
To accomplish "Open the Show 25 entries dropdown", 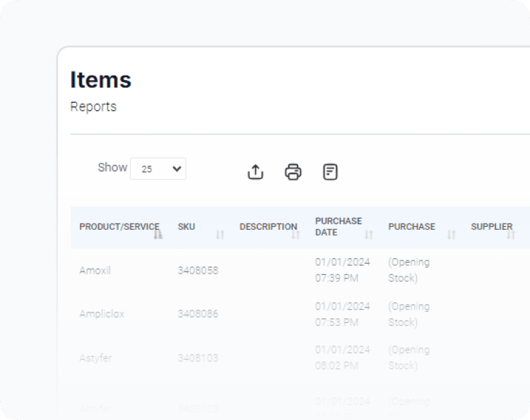I will click(x=158, y=168).
